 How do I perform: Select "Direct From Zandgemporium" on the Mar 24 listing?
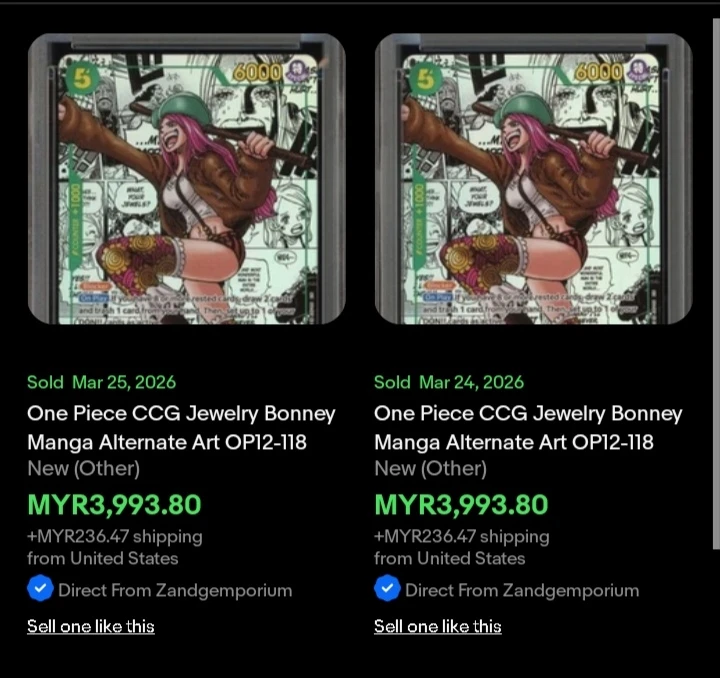522,590
